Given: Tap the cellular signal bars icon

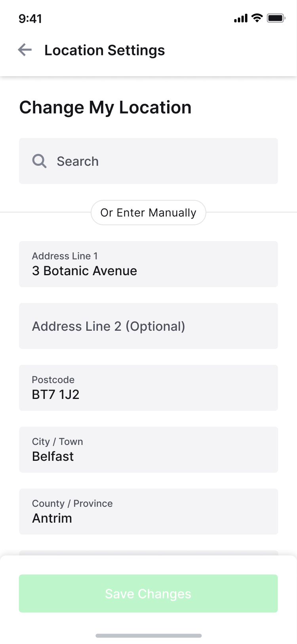Looking at the screenshot, I should click(241, 18).
